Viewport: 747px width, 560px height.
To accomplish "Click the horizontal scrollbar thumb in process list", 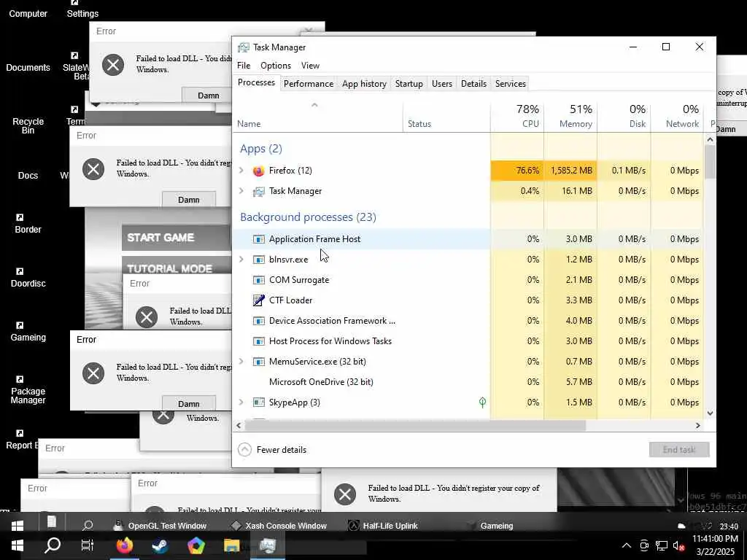I will click(414, 426).
